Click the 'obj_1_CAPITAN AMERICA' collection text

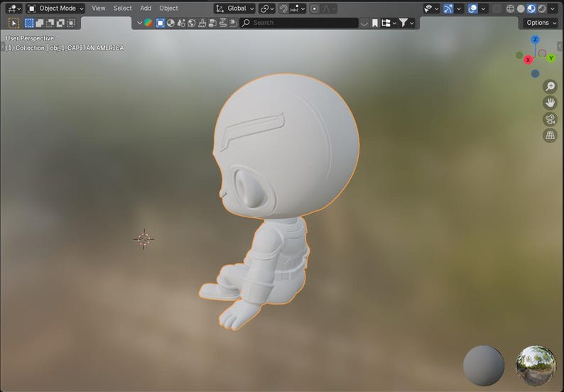point(87,48)
